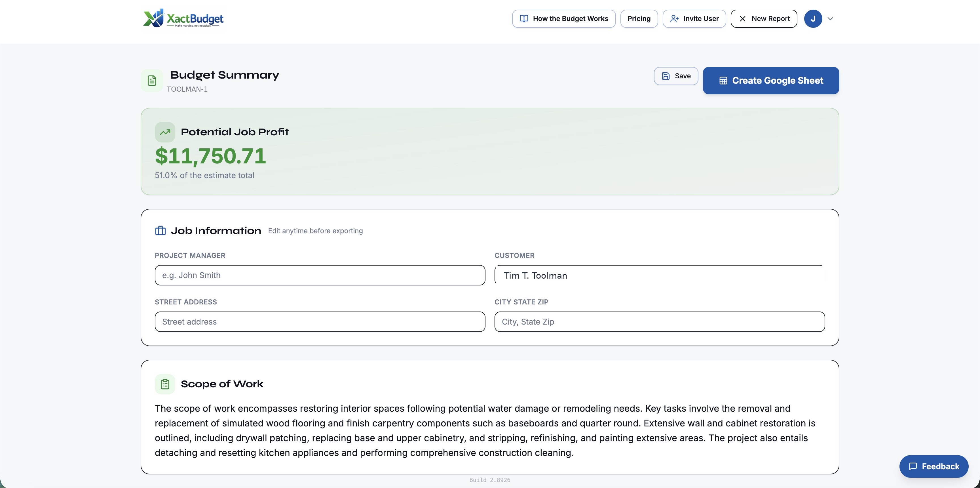Viewport: 980px width, 488px height.
Task: Click the CITY STATE ZIP label
Action: point(521,302)
